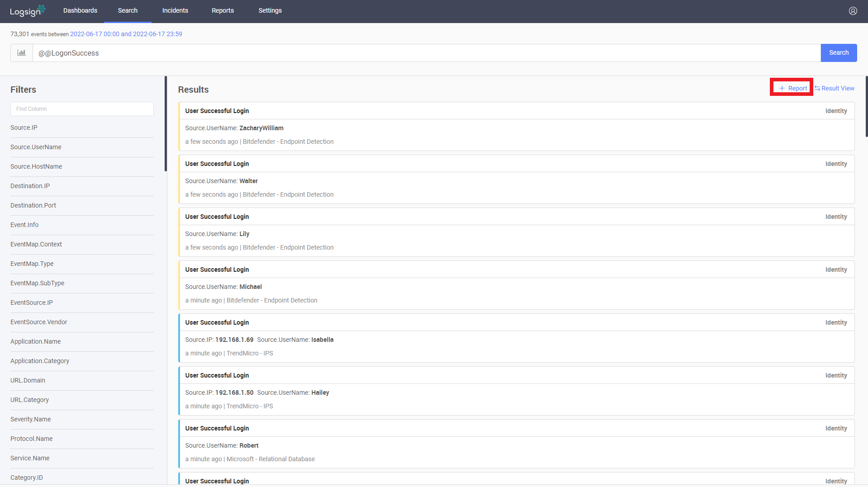The height and width of the screenshot is (487, 868).
Task: Click the plus Report button
Action: [792, 88]
